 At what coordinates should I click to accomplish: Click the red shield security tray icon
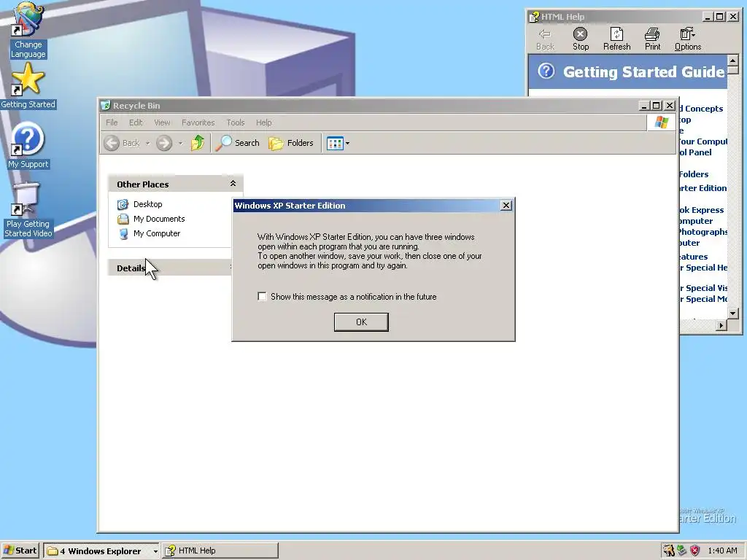(695, 551)
